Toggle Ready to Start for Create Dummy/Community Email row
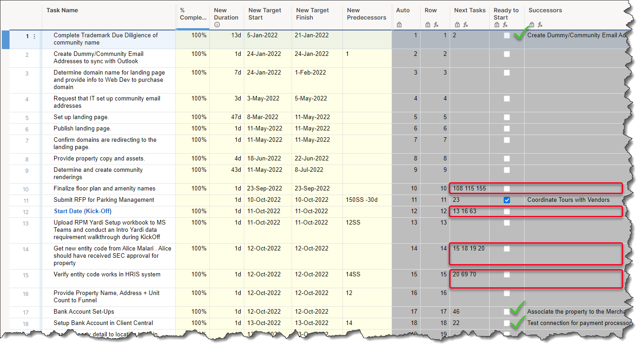The image size is (644, 350). point(507,54)
